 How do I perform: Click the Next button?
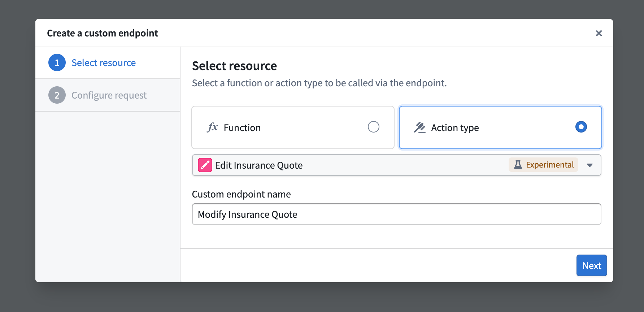592,265
